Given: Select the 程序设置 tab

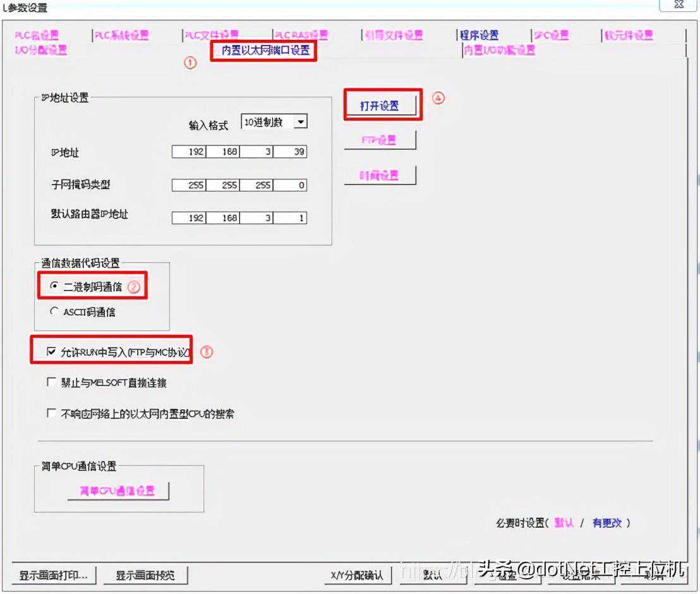Looking at the screenshot, I should [x=480, y=35].
